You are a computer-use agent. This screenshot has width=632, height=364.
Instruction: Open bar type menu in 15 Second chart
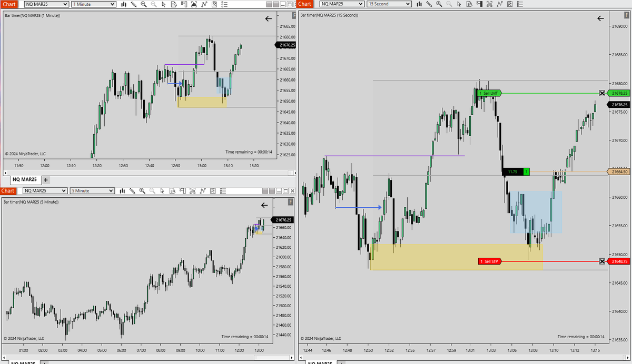(x=419, y=4)
